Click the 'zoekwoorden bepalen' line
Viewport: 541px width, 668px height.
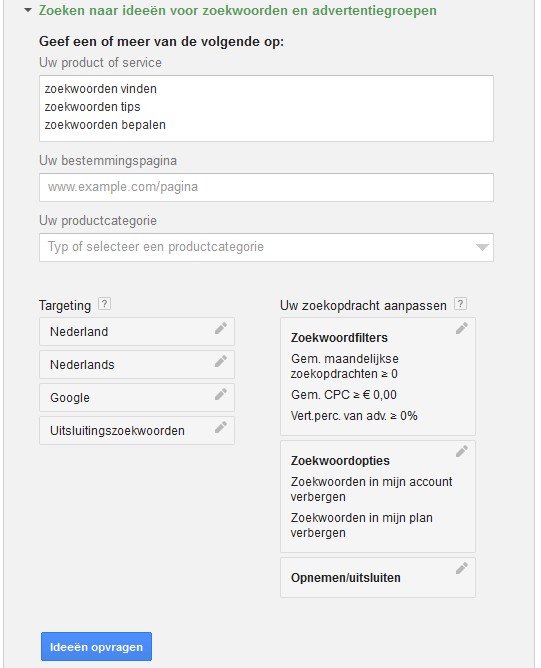click(x=105, y=125)
